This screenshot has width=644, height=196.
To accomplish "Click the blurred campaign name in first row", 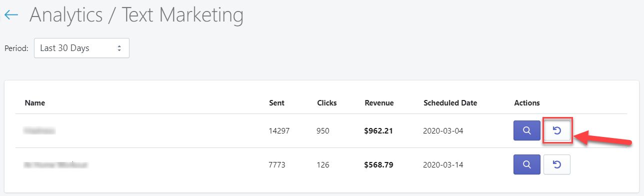I will (x=39, y=131).
